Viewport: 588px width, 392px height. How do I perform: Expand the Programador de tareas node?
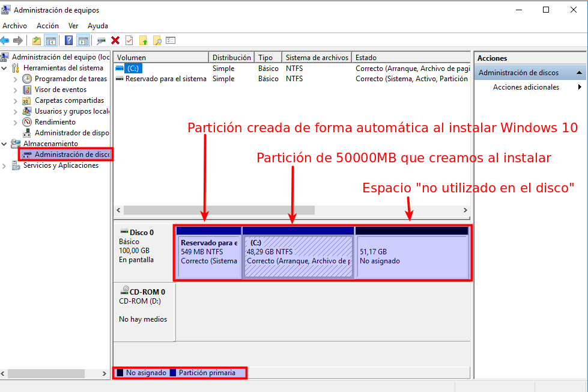(16, 79)
